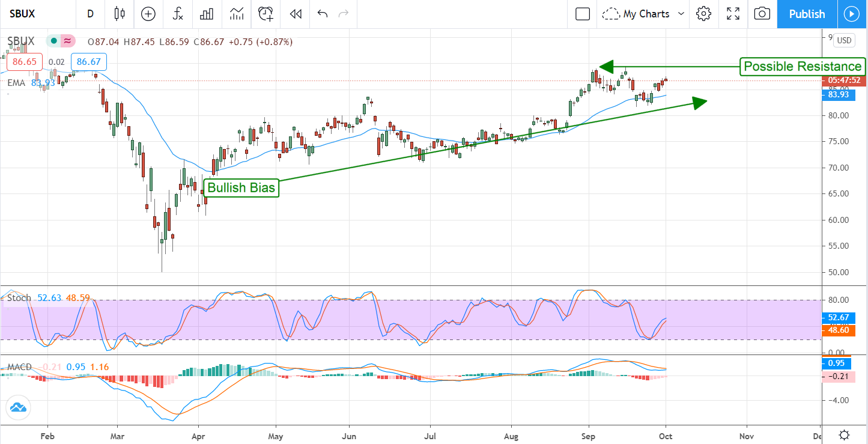This screenshot has height=444, width=868.
Task: Open the Financials bar-chart icon
Action: (207, 14)
